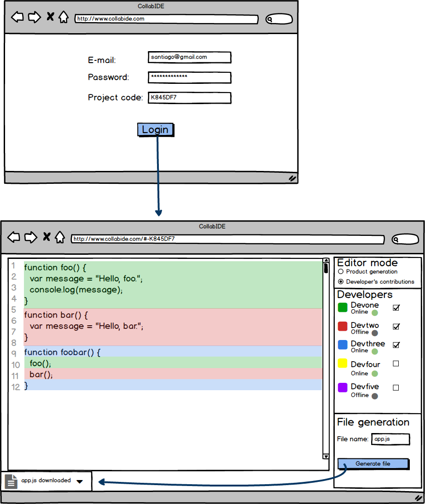Click the Project code input field
The width and height of the screenshot is (425, 504).
pos(189,98)
